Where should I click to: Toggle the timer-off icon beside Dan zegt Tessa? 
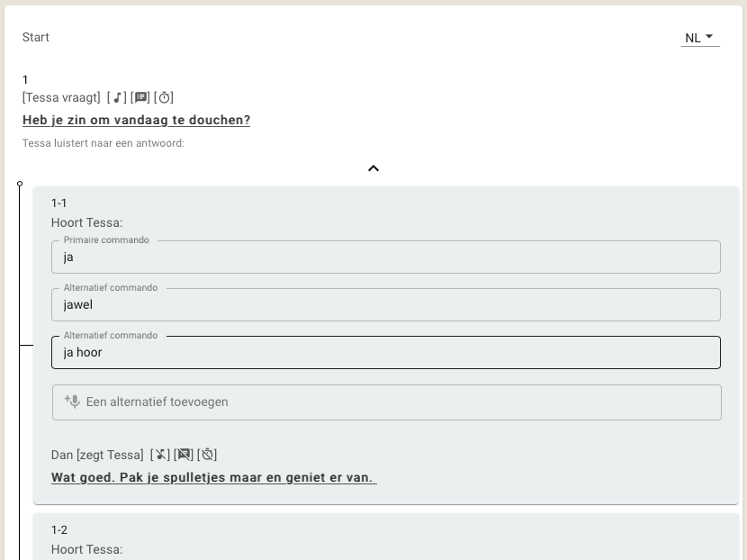(x=207, y=455)
